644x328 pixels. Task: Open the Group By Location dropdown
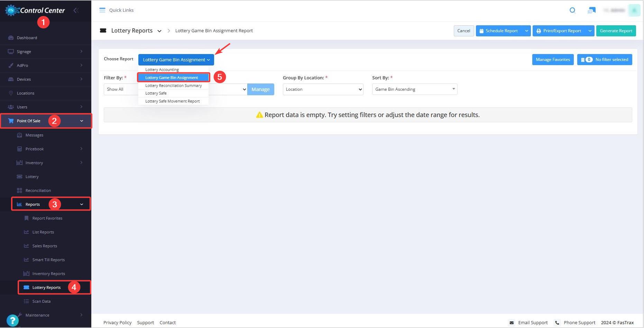[323, 89]
